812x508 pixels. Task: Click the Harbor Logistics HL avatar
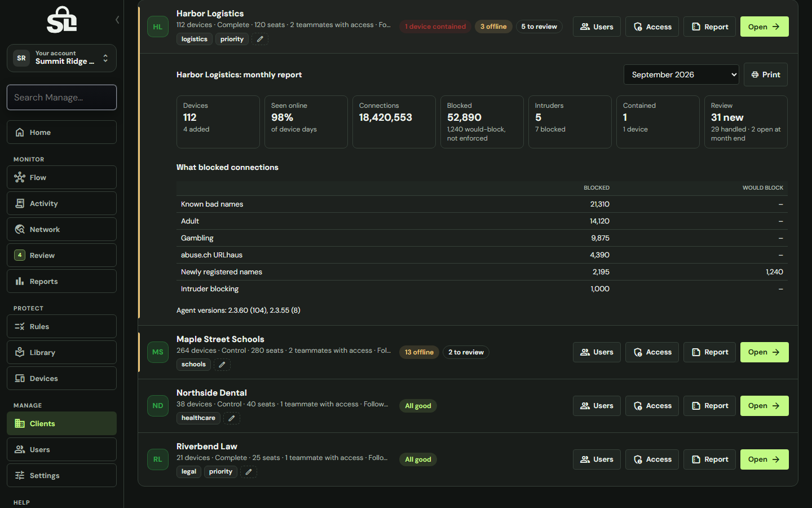(158, 27)
